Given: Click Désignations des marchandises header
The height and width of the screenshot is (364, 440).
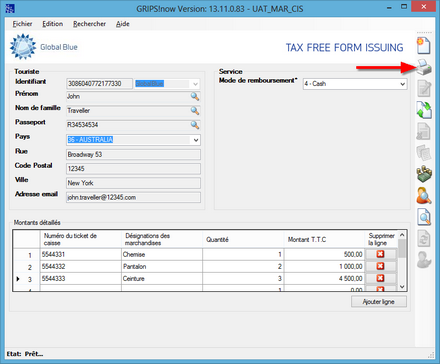Looking at the screenshot, I should click(x=162, y=239).
